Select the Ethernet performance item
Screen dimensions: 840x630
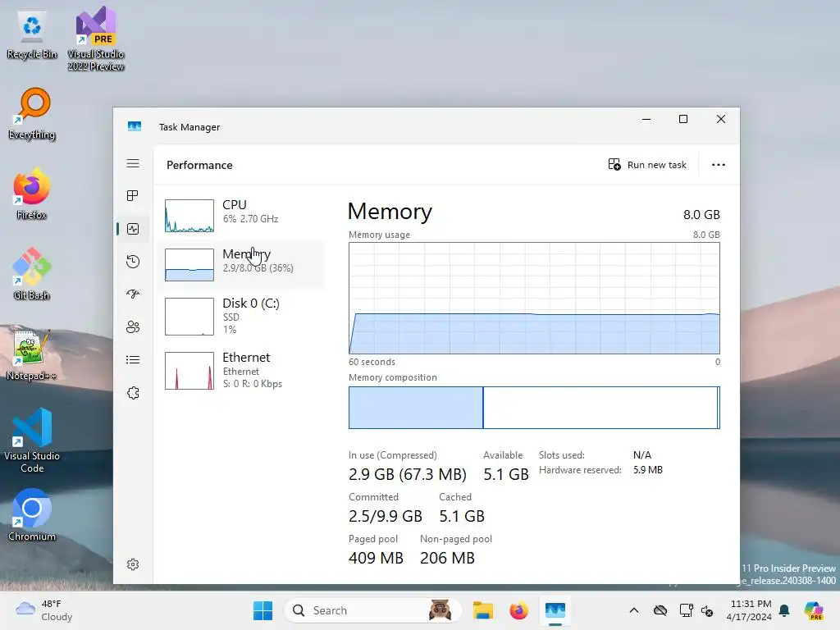(x=242, y=370)
